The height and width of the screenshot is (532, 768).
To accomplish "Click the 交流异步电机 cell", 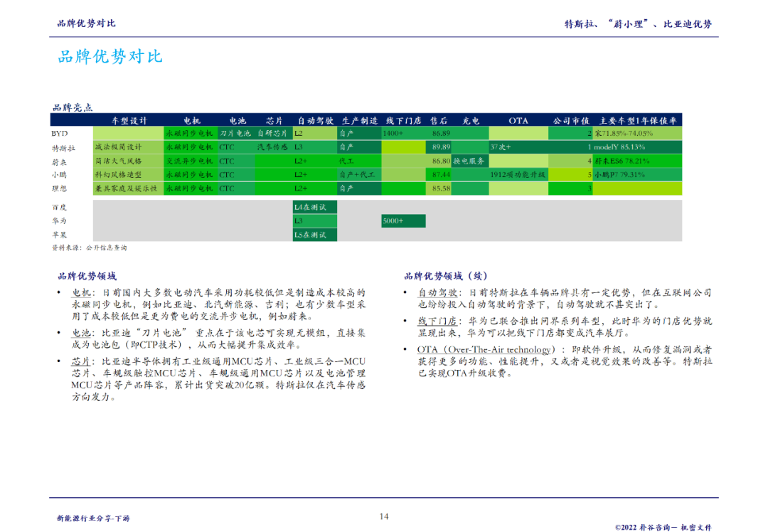I will pyautogui.click(x=191, y=161).
